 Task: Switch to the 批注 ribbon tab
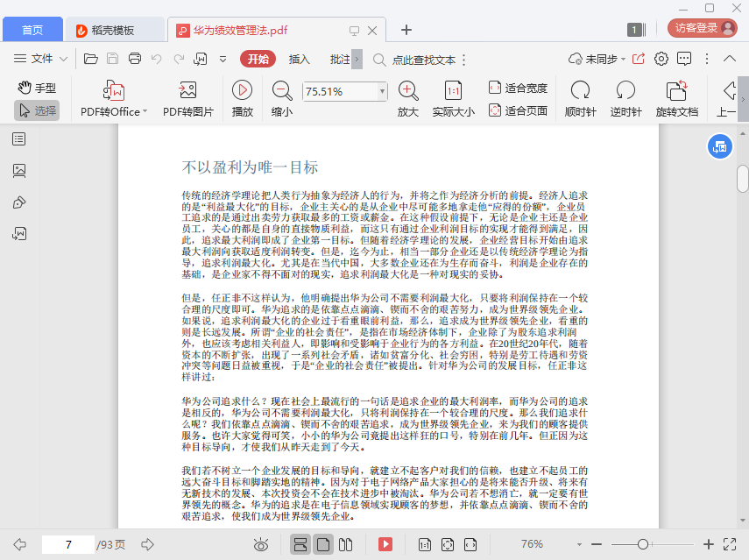tap(340, 60)
